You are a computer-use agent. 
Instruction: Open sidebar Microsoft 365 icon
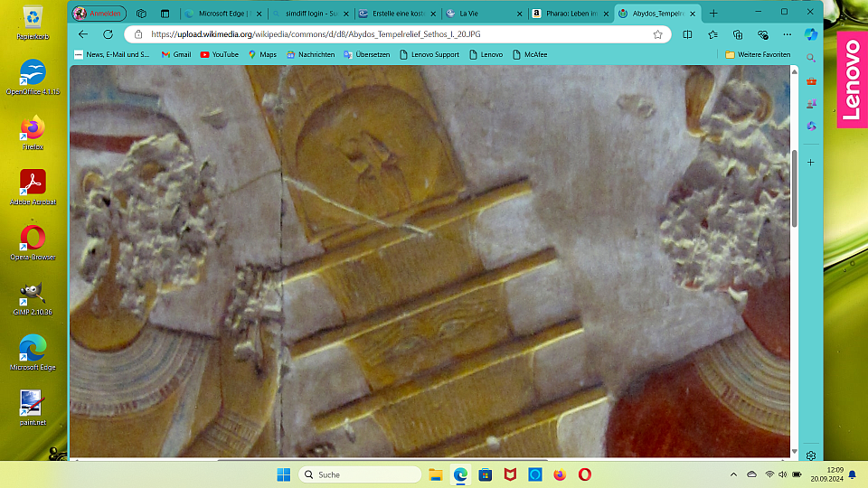click(811, 127)
